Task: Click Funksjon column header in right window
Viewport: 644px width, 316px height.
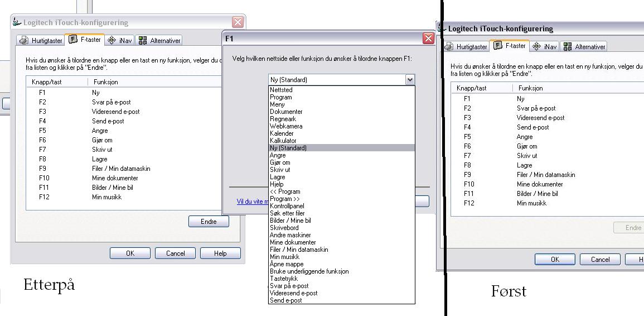Action: (x=578, y=88)
